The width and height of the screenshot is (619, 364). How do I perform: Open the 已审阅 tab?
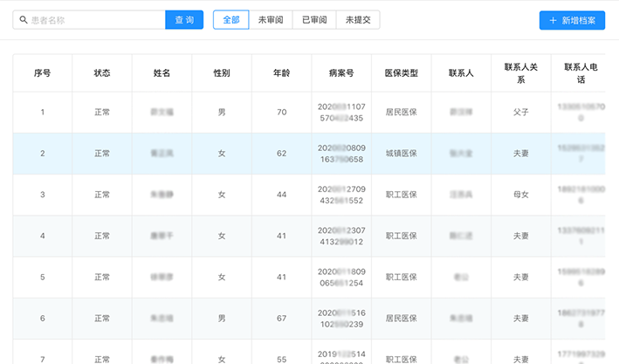coord(314,19)
